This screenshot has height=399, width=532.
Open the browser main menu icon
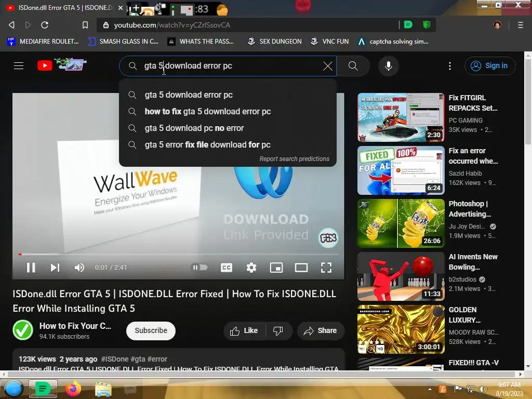[x=520, y=25]
